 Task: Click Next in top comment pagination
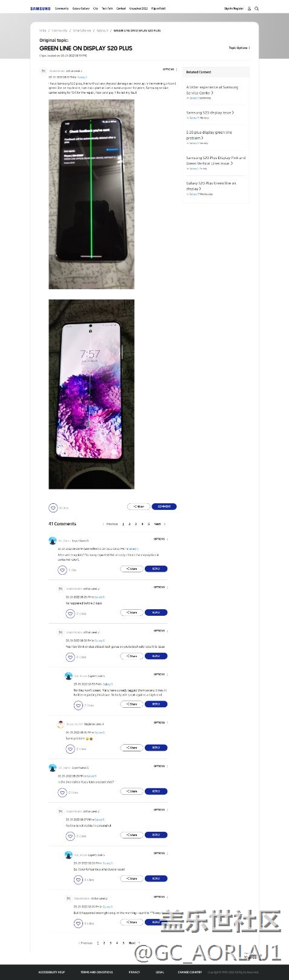coord(159,524)
